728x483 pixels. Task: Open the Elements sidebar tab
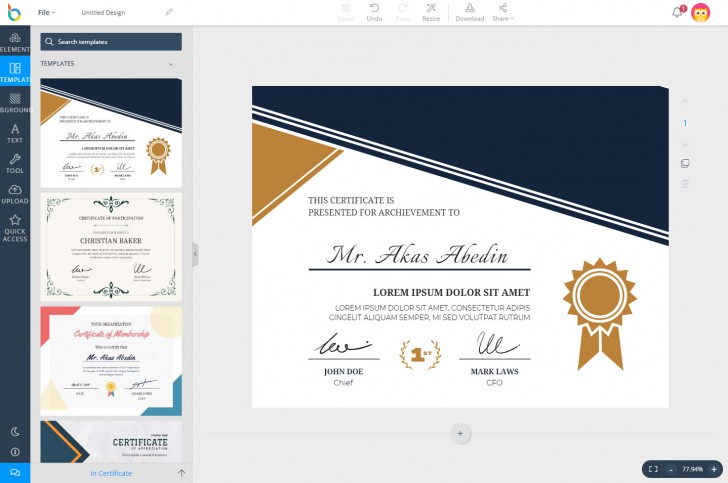(x=15, y=42)
